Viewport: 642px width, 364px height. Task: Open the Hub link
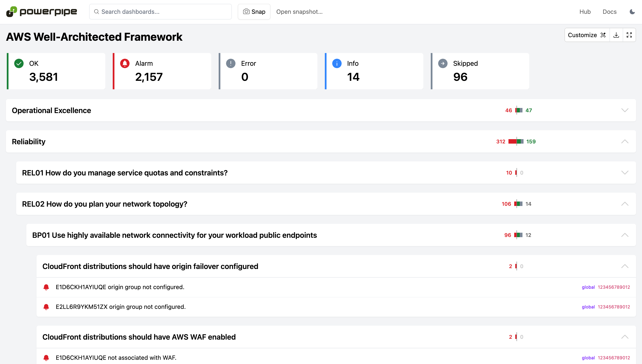point(585,12)
